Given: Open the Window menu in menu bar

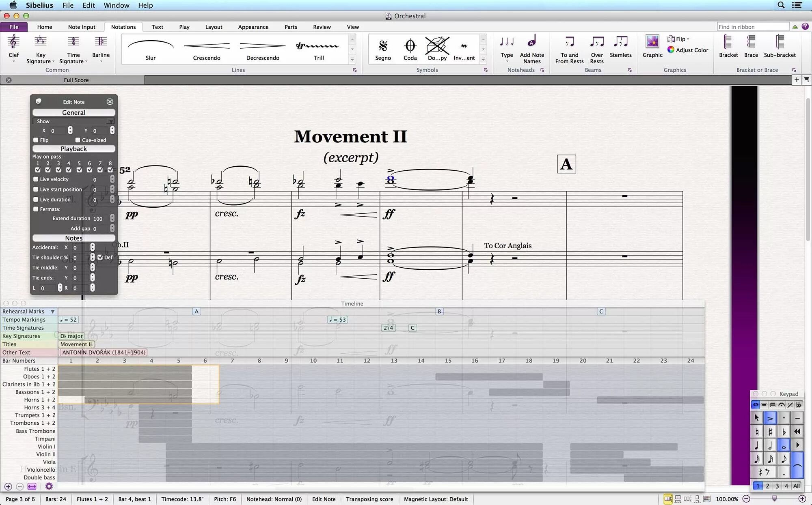Looking at the screenshot, I should coord(116,5).
